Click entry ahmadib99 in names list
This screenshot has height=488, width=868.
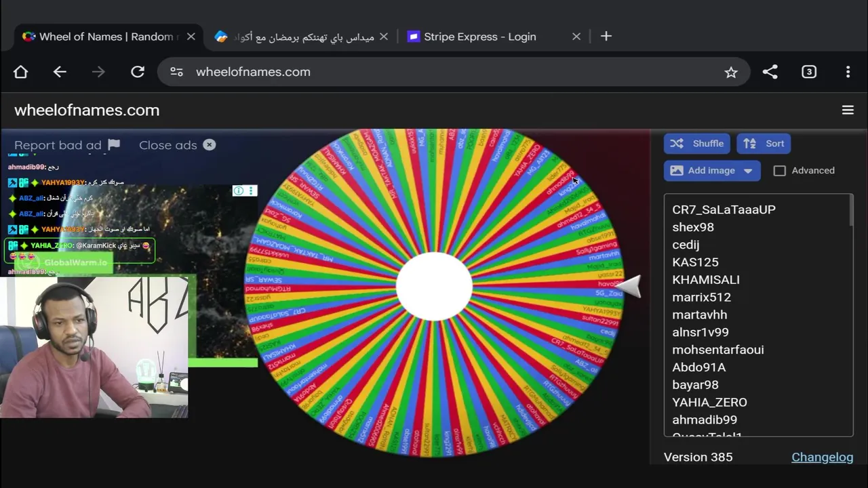705,420
